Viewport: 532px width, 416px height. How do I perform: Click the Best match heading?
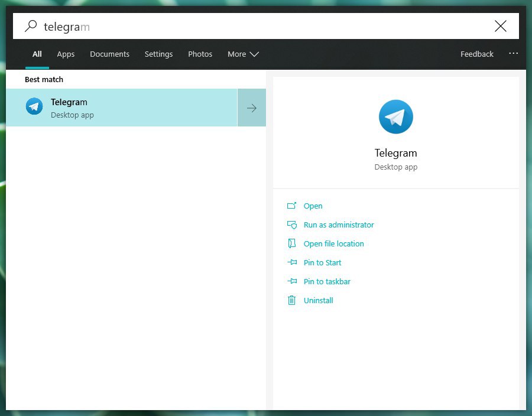44,79
